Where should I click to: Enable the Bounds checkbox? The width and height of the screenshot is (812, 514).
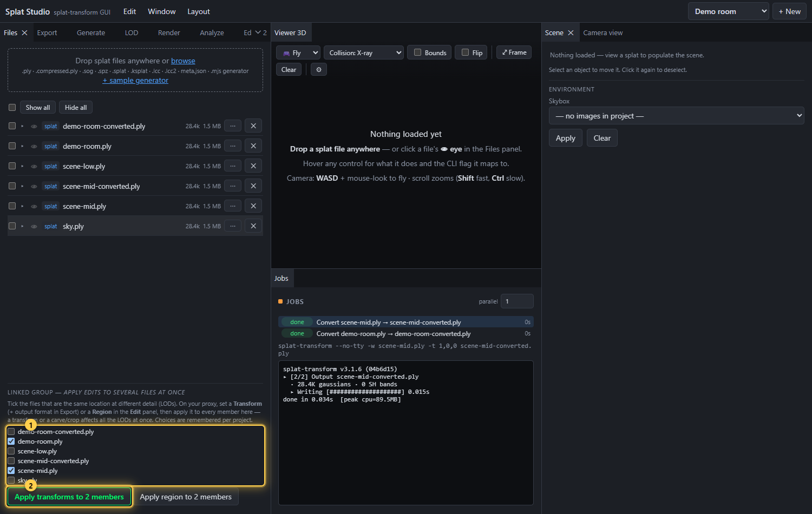click(417, 52)
